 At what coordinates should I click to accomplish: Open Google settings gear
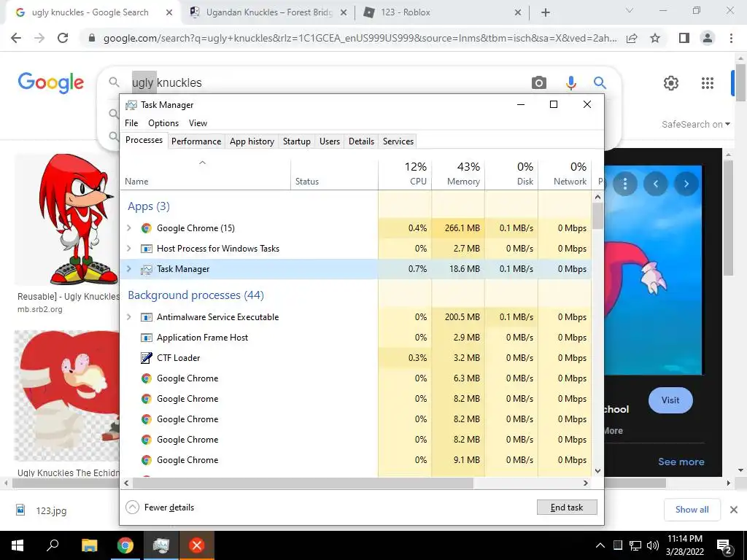(671, 83)
